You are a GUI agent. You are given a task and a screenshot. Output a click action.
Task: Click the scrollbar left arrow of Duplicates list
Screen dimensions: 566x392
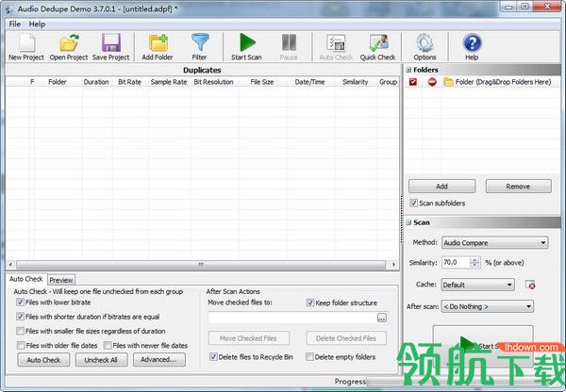click(10, 265)
